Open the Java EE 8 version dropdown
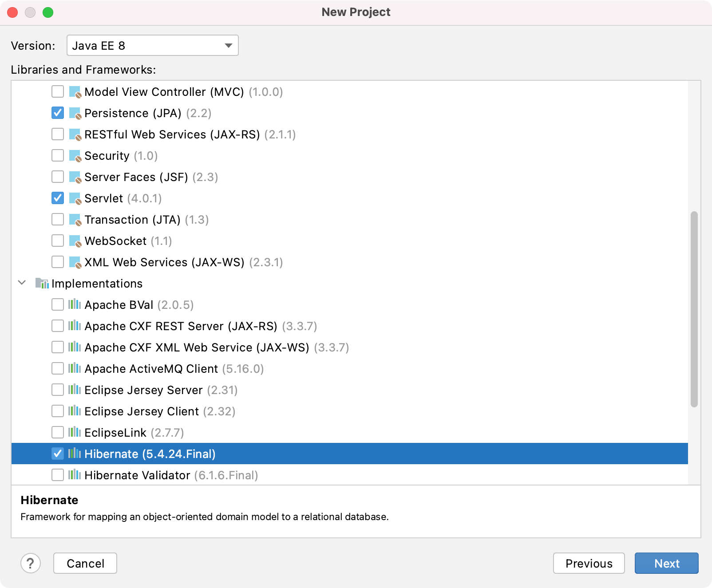712x588 pixels. click(152, 45)
